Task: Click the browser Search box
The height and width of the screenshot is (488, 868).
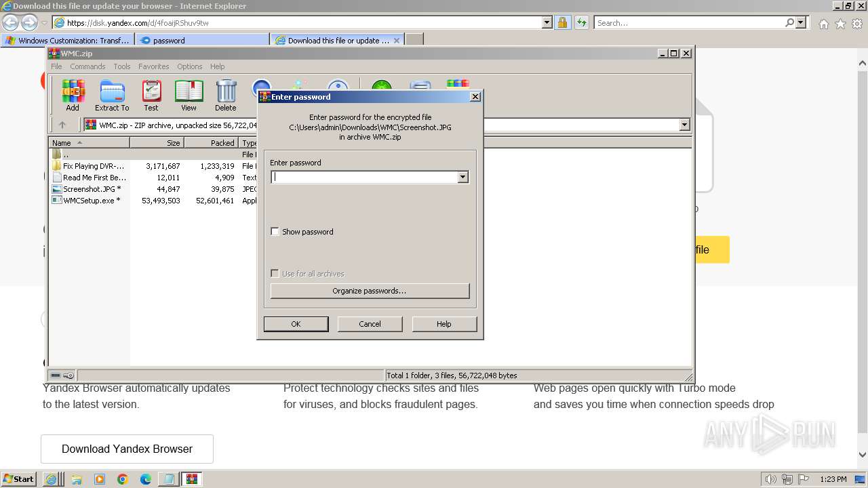Action: pos(689,22)
